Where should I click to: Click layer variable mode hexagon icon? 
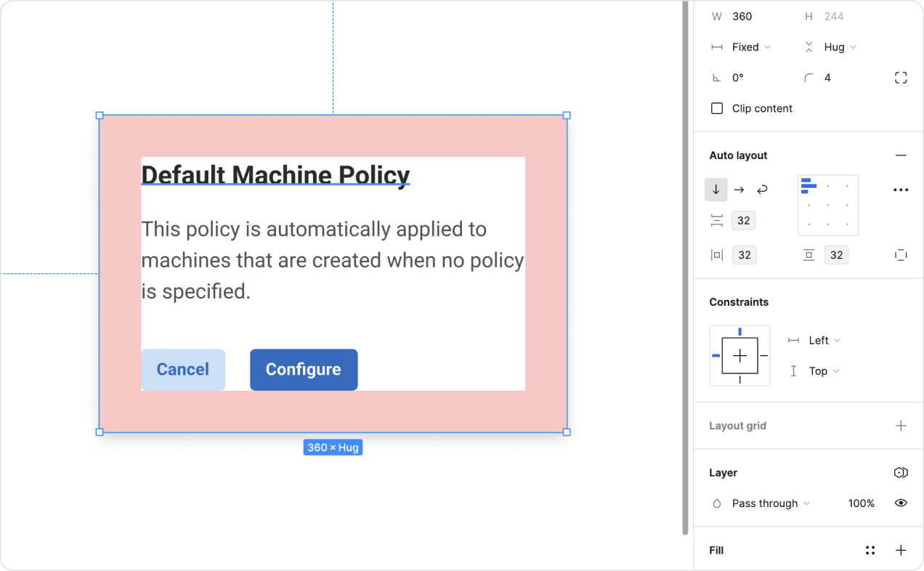(901, 472)
